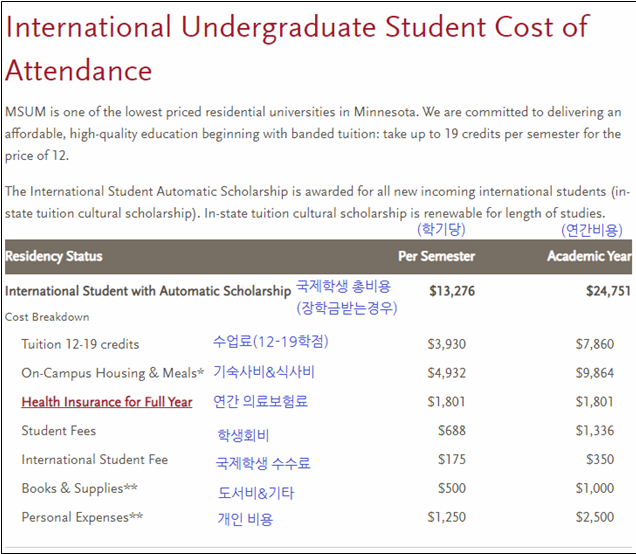Image resolution: width=636 pixels, height=554 pixels.
Task: Select the Academic Year column header
Action: click(589, 256)
